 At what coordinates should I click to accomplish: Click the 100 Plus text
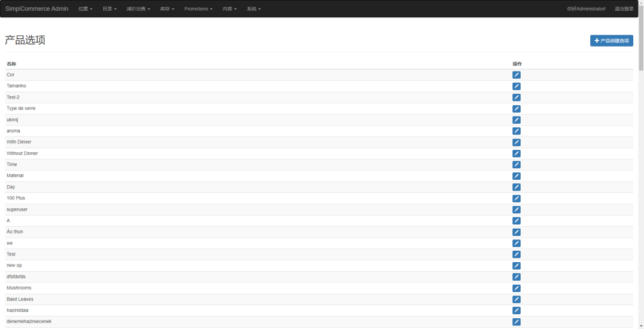click(x=16, y=198)
